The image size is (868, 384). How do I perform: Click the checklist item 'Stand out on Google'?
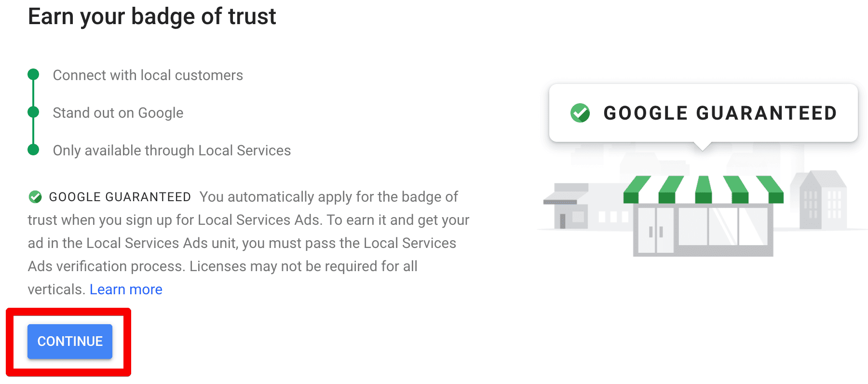pyautogui.click(x=118, y=112)
